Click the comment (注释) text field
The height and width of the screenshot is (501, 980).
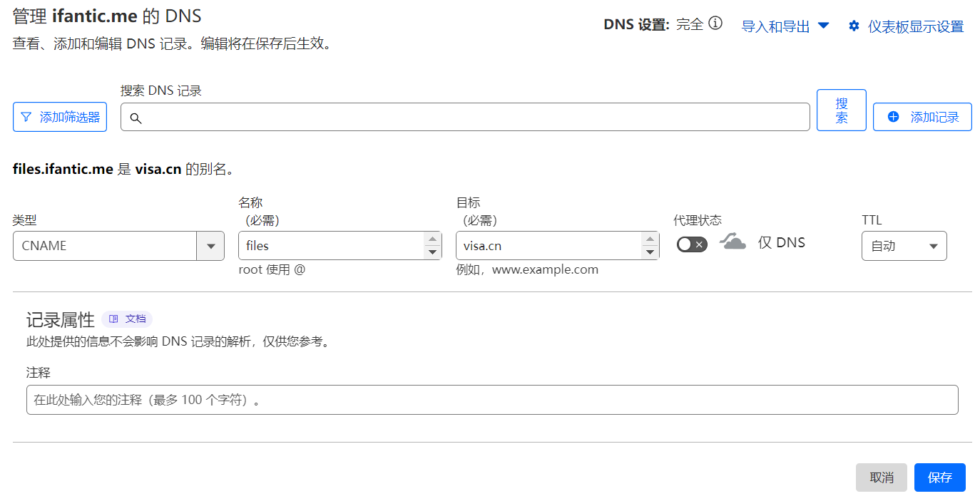[491, 400]
